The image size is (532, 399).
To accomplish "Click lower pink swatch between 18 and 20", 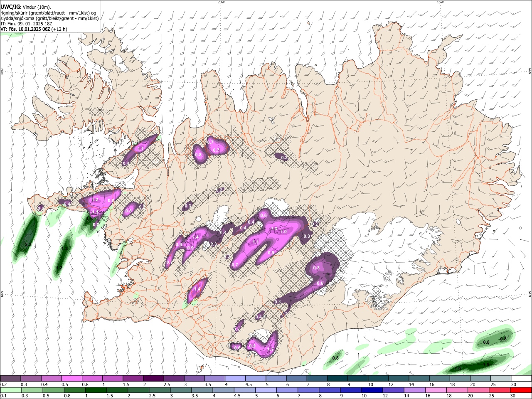I will coord(457,390).
